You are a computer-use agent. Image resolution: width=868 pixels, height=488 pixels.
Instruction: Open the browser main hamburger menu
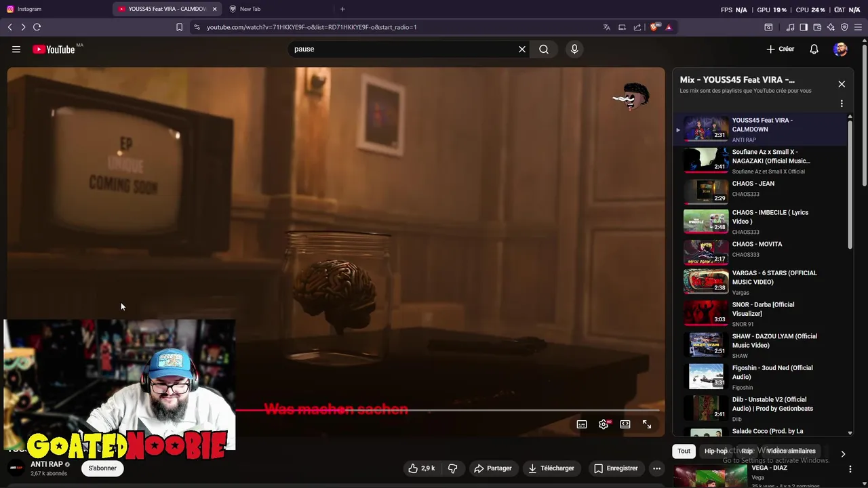tap(859, 27)
